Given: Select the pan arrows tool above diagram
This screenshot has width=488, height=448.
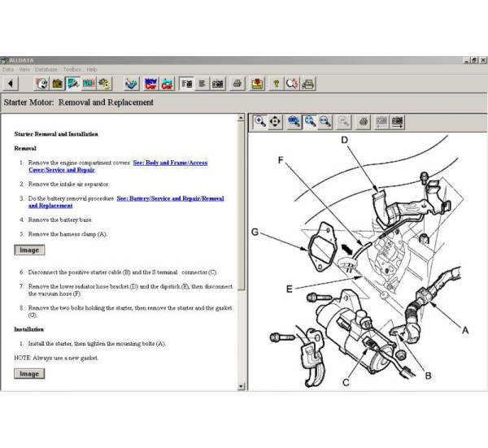Looking at the screenshot, I should 275,121.
